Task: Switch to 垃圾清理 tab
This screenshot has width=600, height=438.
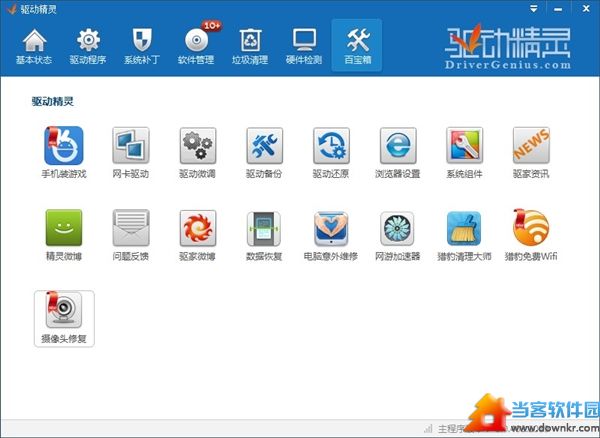Action: (250, 46)
